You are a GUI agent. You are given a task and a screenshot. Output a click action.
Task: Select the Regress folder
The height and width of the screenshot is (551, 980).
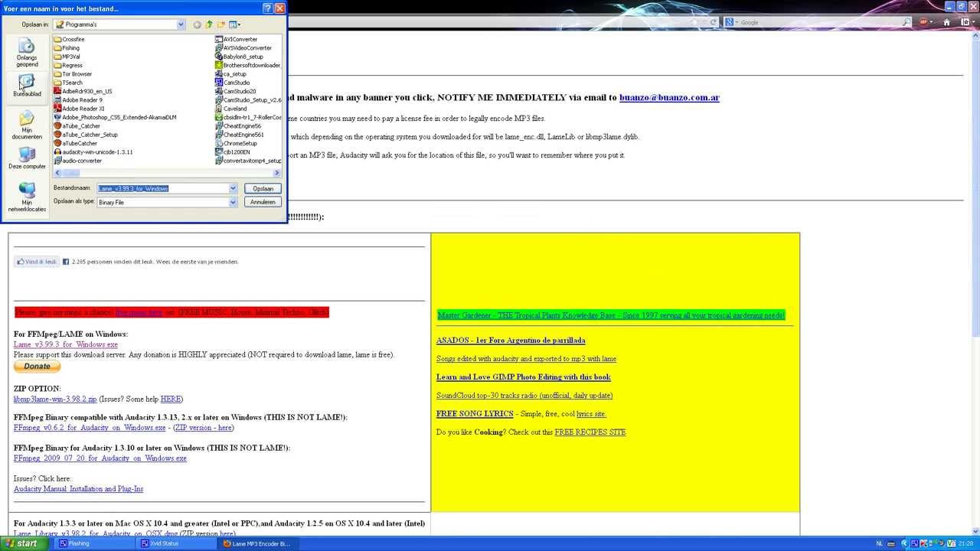[68, 65]
